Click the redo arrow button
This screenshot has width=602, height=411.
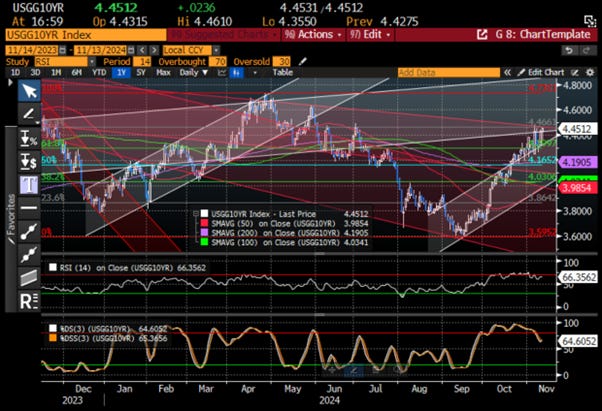pos(586,50)
